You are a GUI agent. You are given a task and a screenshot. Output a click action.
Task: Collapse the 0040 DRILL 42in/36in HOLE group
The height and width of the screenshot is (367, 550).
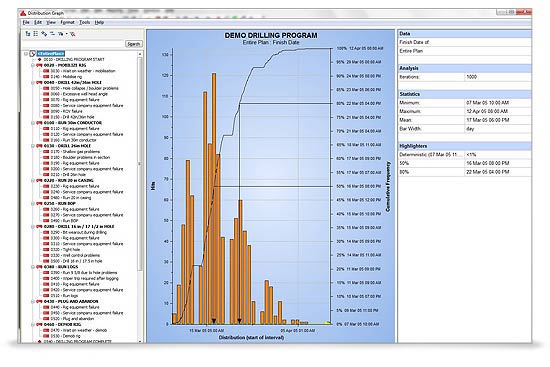pos(33,82)
